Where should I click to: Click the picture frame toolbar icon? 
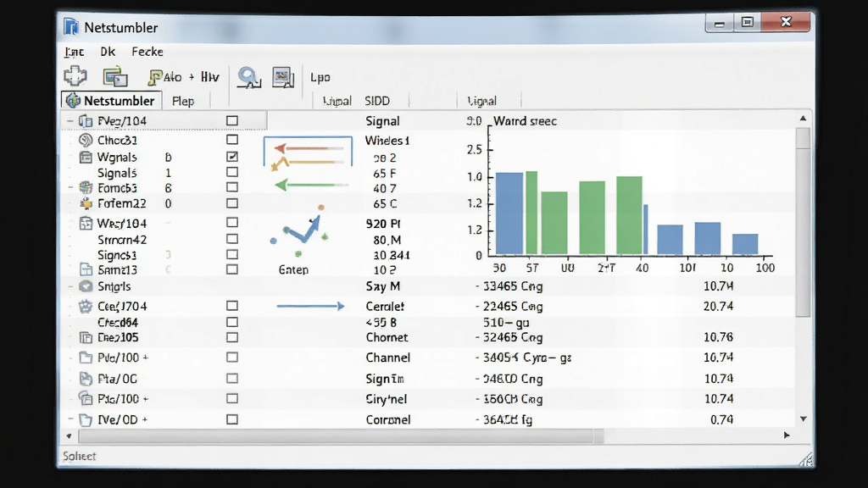click(283, 77)
